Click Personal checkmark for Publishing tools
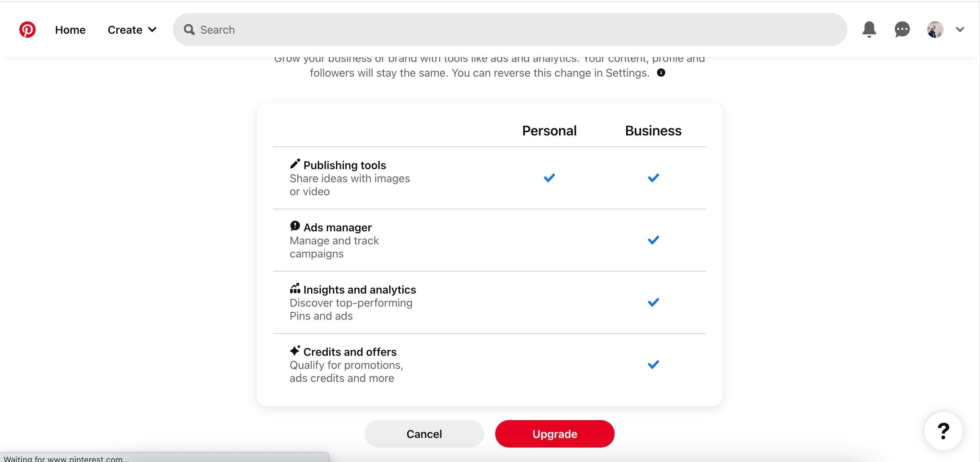 click(549, 178)
